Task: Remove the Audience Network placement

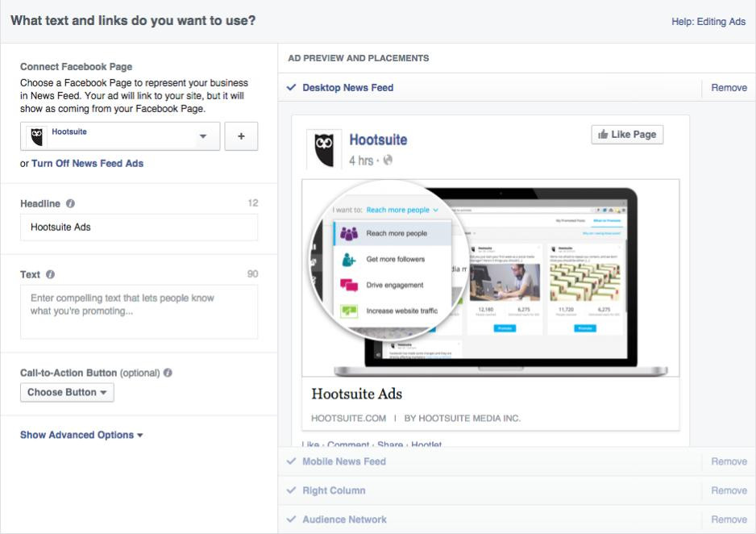Action: 729,519
